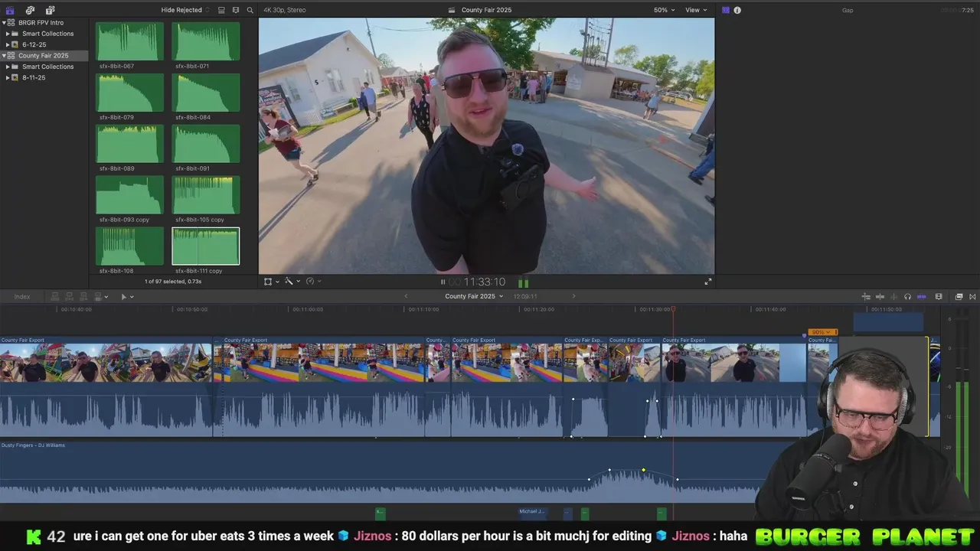Toggle audio skimming

click(x=893, y=296)
